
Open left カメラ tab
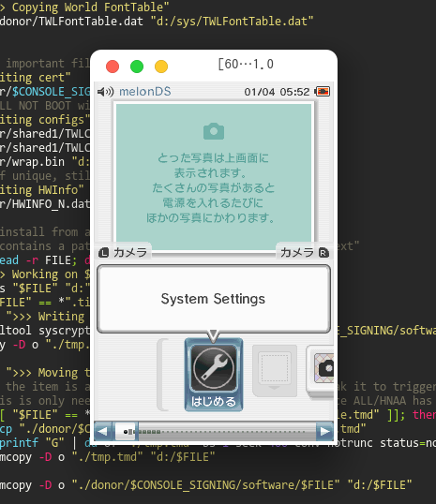coord(123,253)
